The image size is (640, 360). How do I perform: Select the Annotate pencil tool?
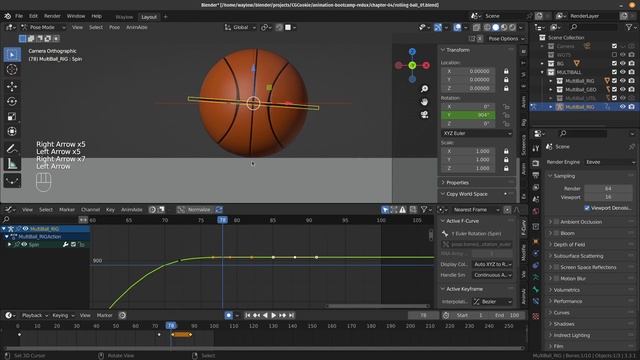tap(12, 148)
